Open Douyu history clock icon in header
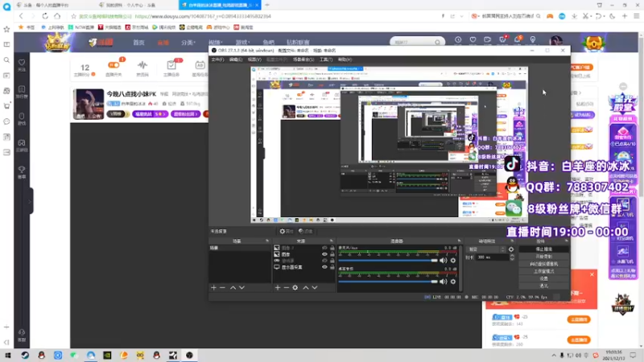Image resolution: width=644 pixels, height=362 pixels. [x=458, y=39]
